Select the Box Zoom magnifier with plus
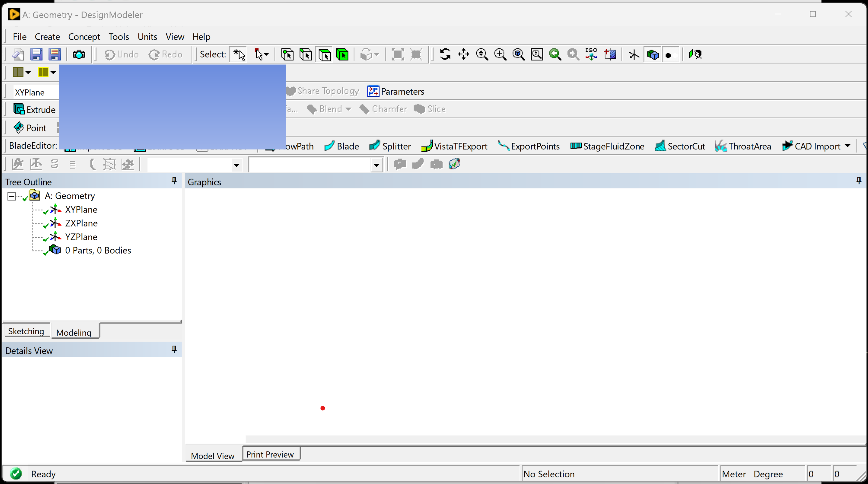This screenshot has width=868, height=484. (500, 54)
